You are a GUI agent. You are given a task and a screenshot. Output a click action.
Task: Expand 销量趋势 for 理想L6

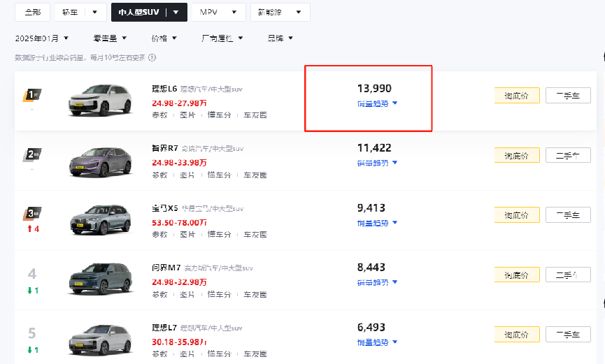point(377,103)
